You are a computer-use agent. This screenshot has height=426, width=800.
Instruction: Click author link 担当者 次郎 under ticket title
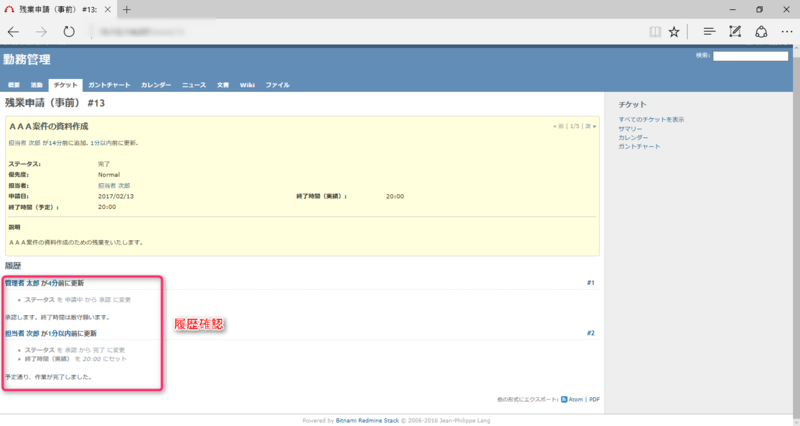[24, 143]
